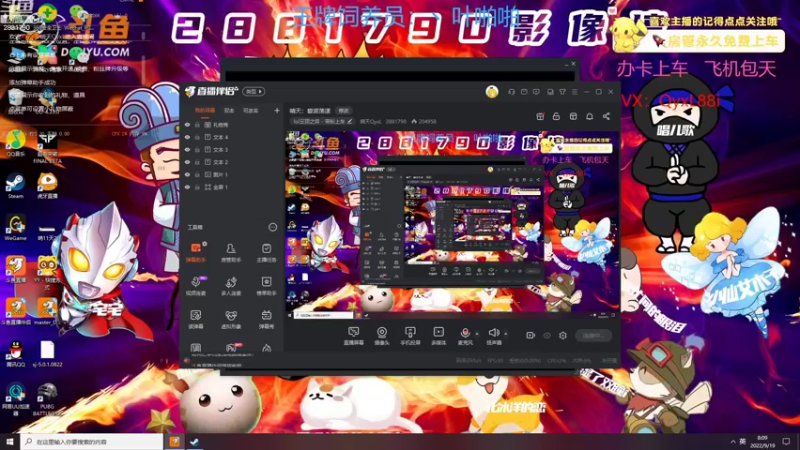This screenshot has height=450, width=800.
Task: Open the WeGame desktop shortcut
Action: [15, 228]
